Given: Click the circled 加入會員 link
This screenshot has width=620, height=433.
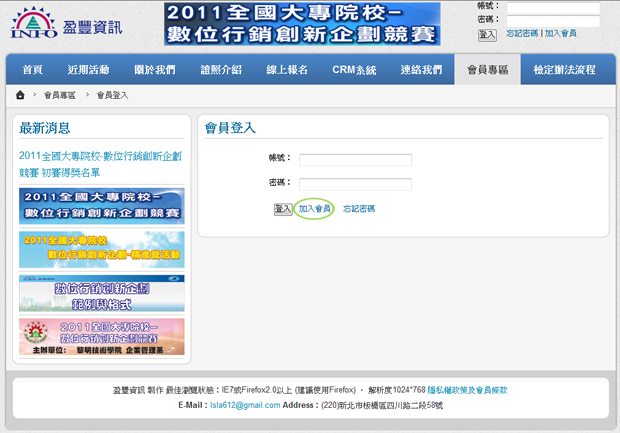Looking at the screenshot, I should pos(314,209).
